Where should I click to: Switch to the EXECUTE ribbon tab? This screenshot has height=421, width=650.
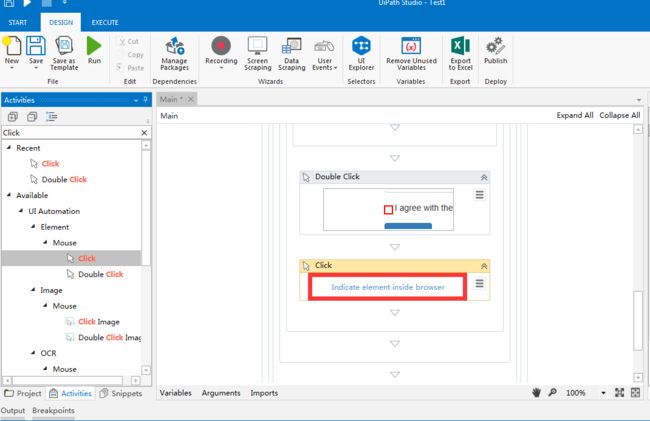(105, 22)
